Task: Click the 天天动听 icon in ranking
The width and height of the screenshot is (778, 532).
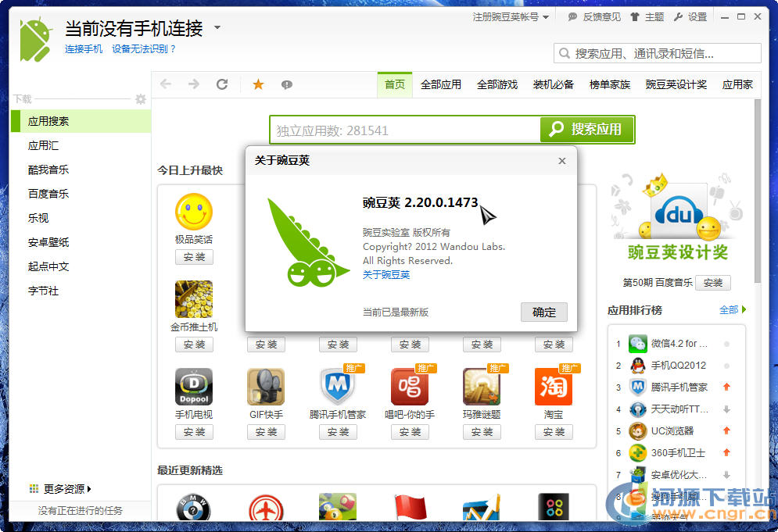Action: (x=637, y=409)
